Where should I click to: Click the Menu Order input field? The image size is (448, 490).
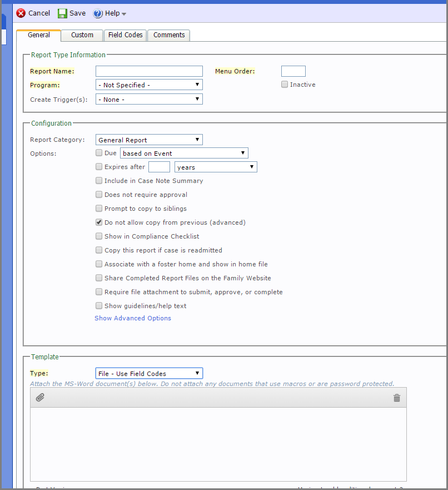click(x=293, y=71)
